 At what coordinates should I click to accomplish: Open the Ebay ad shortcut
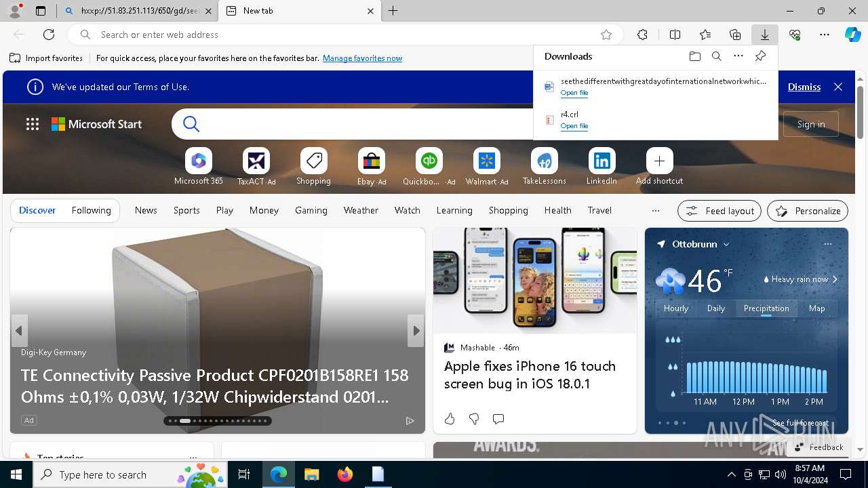[372, 167]
